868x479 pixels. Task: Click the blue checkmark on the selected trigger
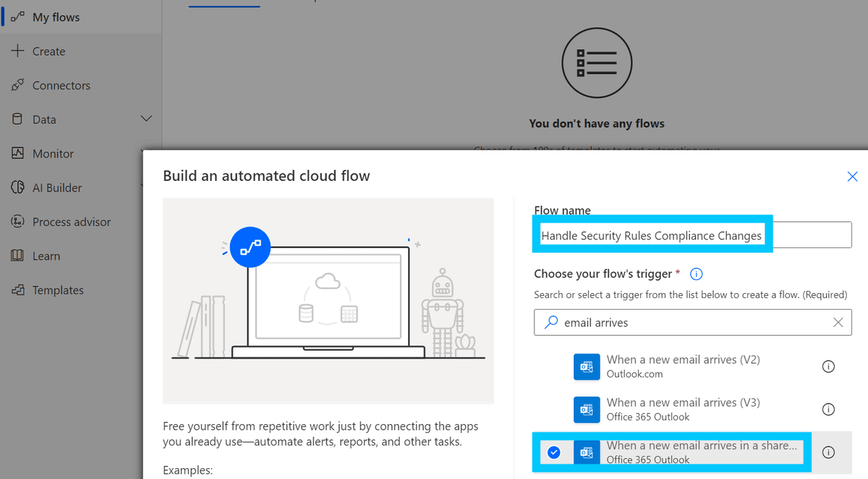pos(554,452)
